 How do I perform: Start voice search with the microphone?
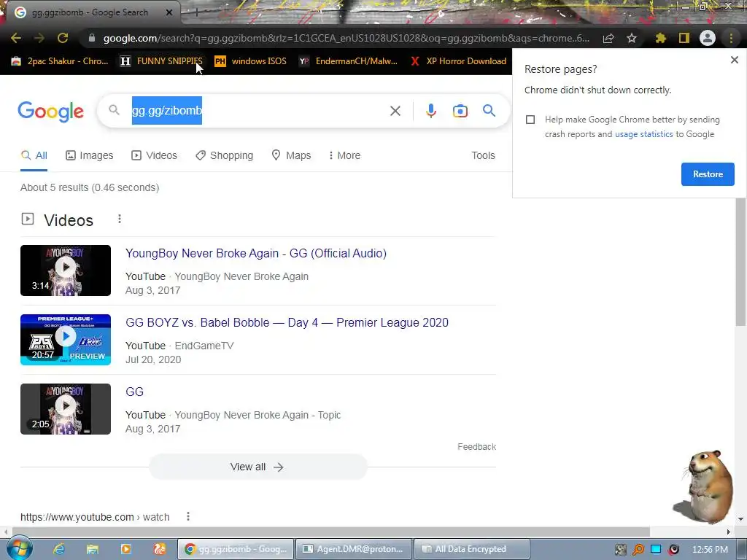pyautogui.click(x=430, y=111)
